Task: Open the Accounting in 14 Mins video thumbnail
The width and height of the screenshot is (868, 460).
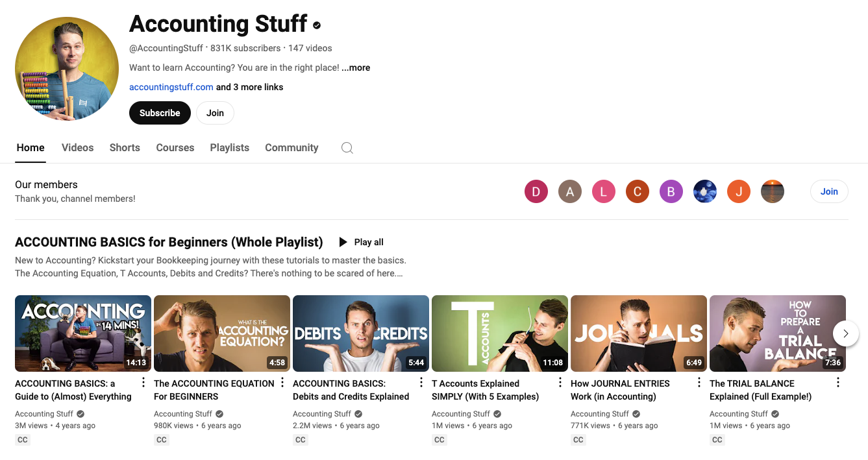Action: click(83, 333)
